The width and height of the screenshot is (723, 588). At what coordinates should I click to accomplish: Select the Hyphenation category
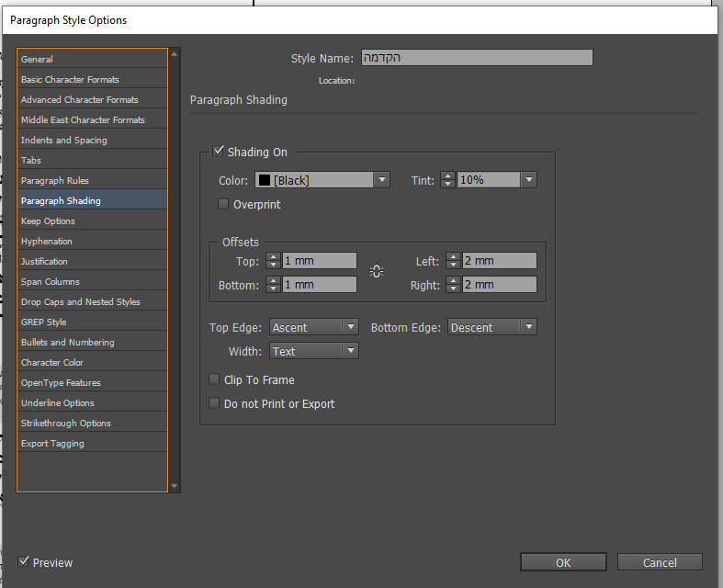92,242
